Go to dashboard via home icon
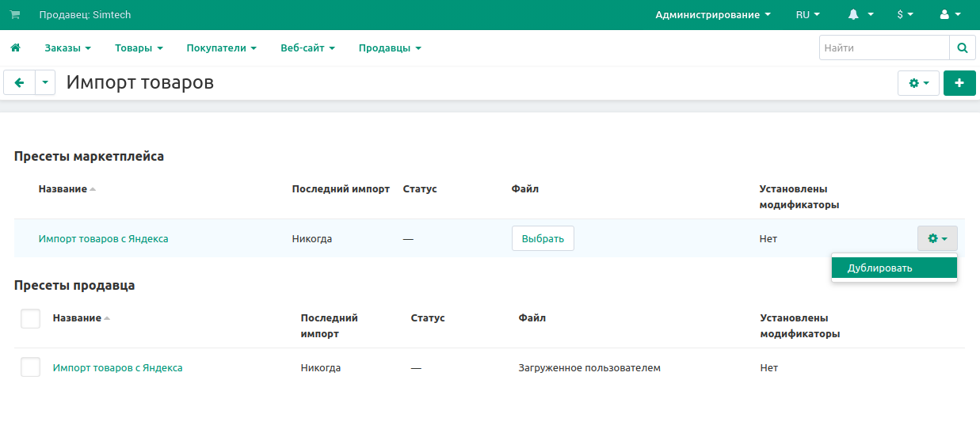The width and height of the screenshot is (980, 437). 15,48
